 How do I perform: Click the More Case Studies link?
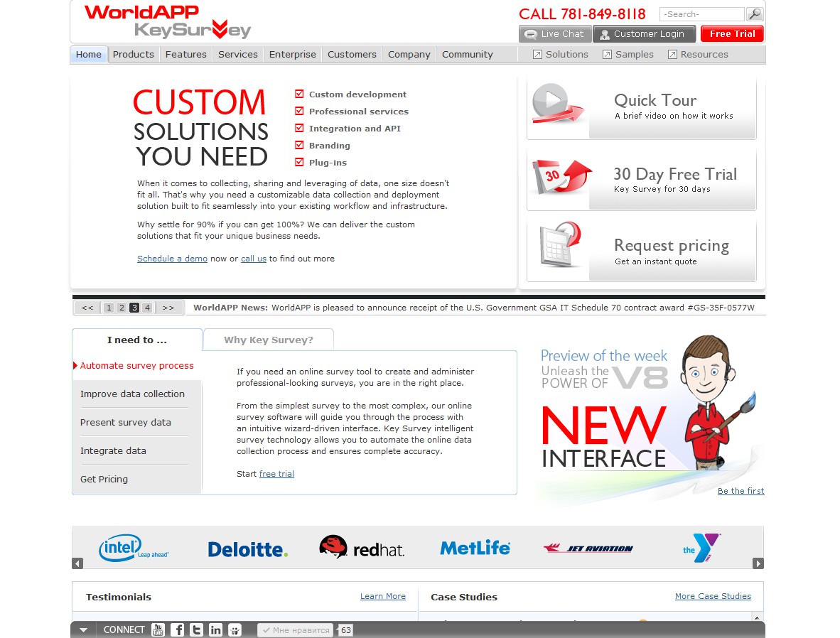[713, 596]
